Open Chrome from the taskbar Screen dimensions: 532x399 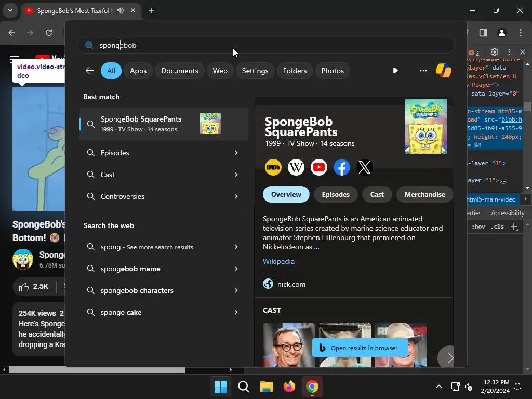[x=312, y=387]
